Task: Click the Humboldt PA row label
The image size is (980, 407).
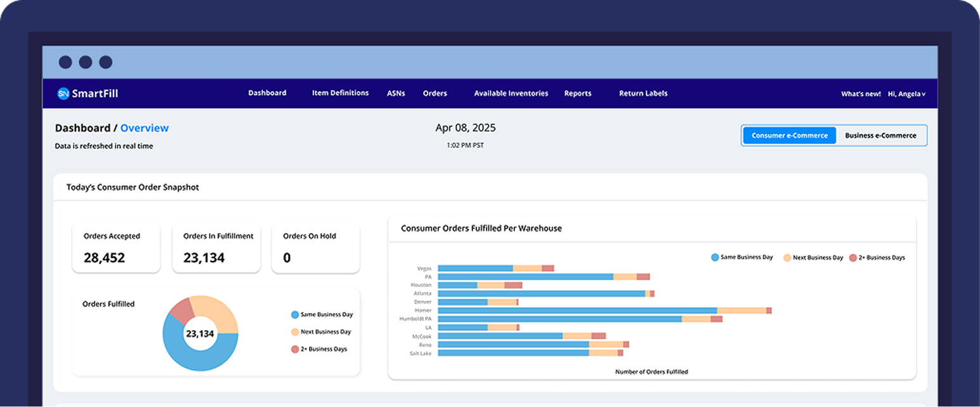Action: (x=415, y=319)
